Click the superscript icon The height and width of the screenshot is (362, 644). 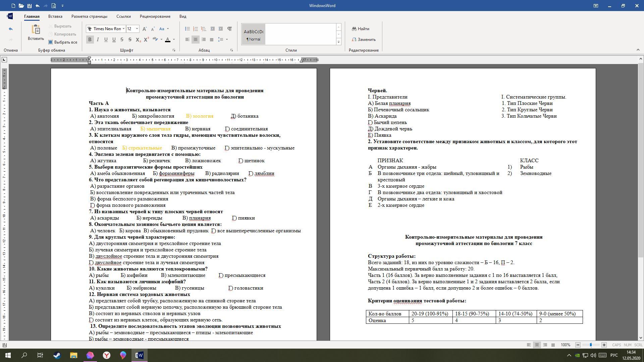146,40
